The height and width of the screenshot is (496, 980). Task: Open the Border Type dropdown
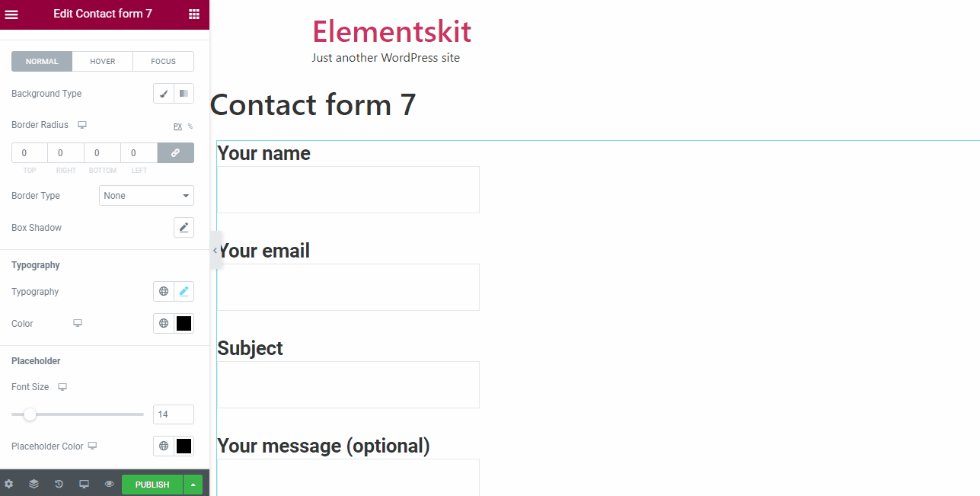coord(146,196)
